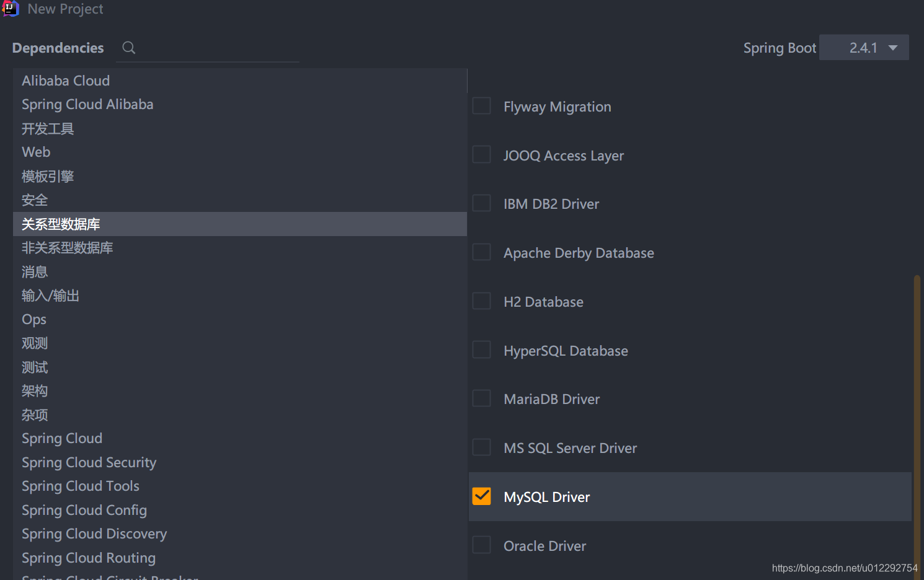Select the HyperSQL Database checkbox
924x580 pixels.
[x=482, y=350]
